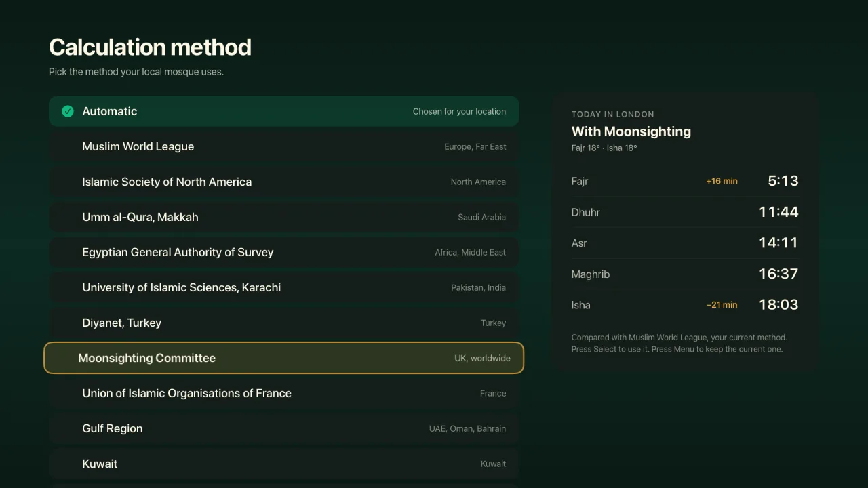Click the With Moonsighting preview heading
This screenshot has height=488, width=868.
pyautogui.click(x=631, y=131)
